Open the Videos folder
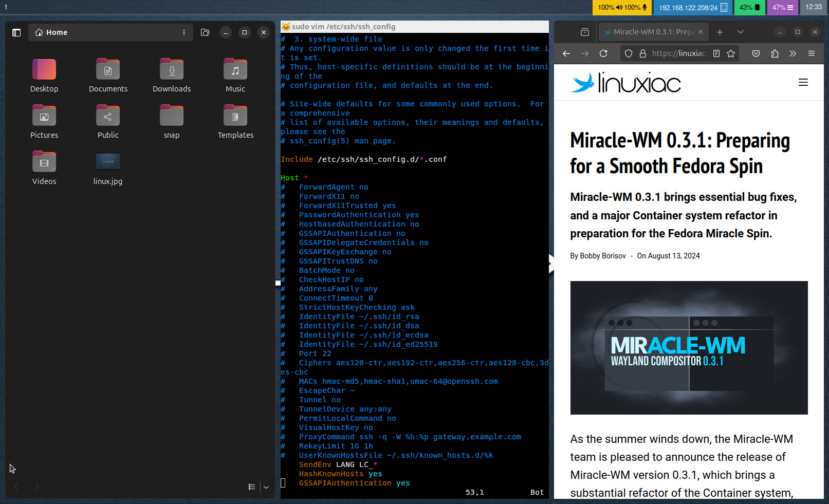The width and height of the screenshot is (829, 504). (44, 168)
